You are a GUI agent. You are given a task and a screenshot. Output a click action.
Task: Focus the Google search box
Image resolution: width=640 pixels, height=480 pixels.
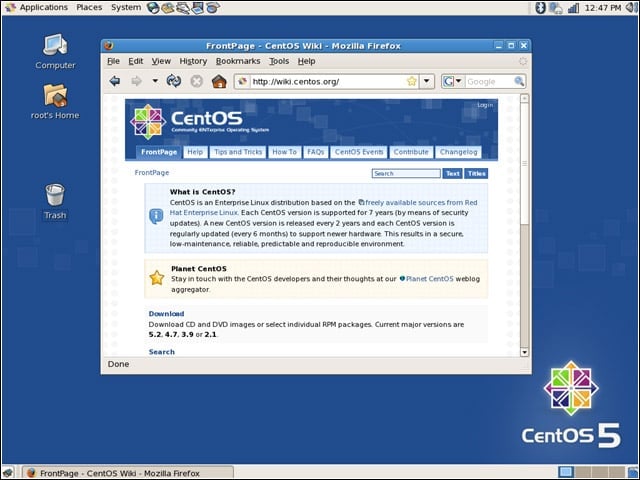[x=489, y=82]
